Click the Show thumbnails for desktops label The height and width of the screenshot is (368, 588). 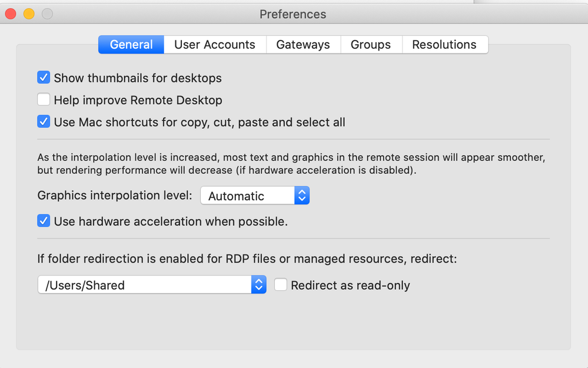pyautogui.click(x=138, y=78)
